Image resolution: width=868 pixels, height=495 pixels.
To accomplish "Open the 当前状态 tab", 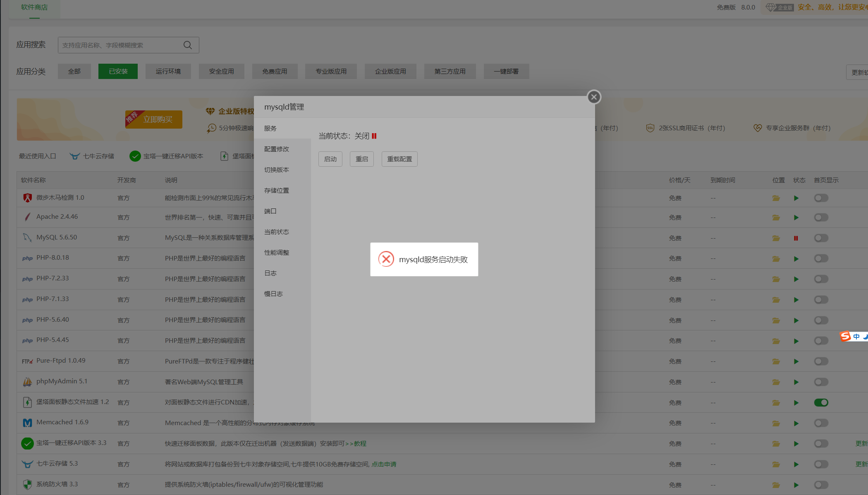I will [282, 232].
